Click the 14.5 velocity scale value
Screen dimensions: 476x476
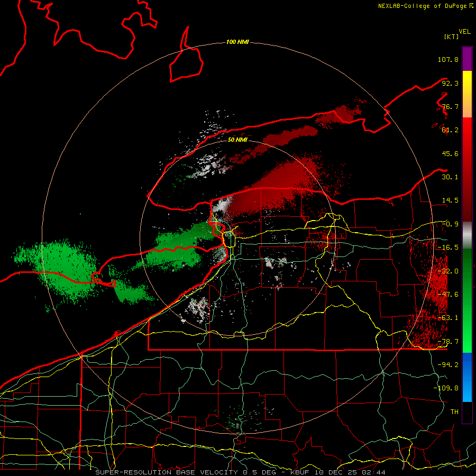pos(450,200)
